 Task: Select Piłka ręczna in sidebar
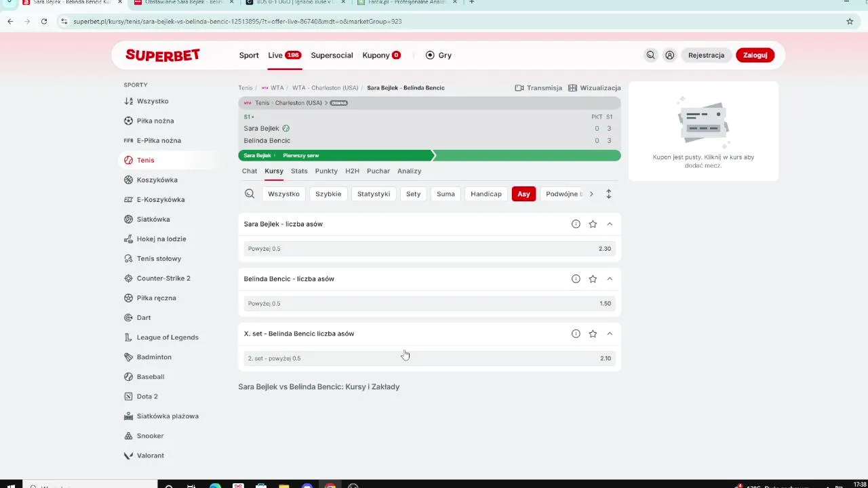[156, 298]
